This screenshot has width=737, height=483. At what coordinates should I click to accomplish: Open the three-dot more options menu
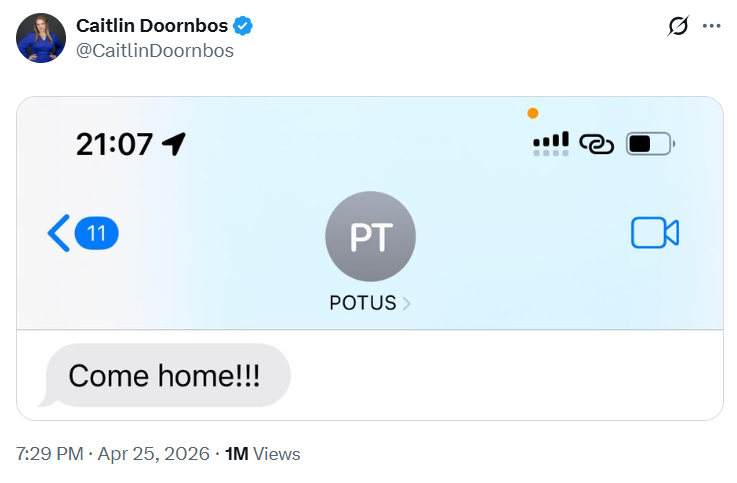click(x=711, y=27)
